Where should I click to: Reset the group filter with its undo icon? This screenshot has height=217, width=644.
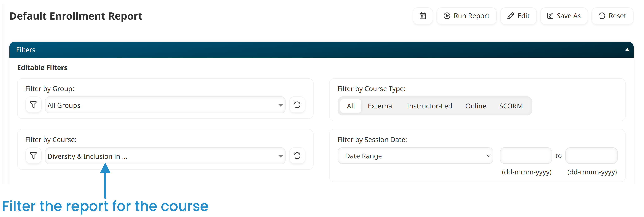pyautogui.click(x=297, y=105)
